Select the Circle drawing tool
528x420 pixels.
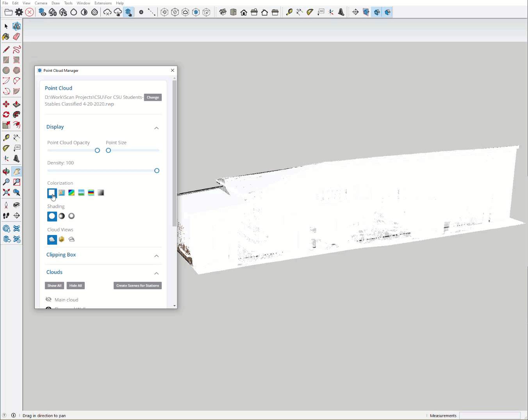(x=6, y=70)
